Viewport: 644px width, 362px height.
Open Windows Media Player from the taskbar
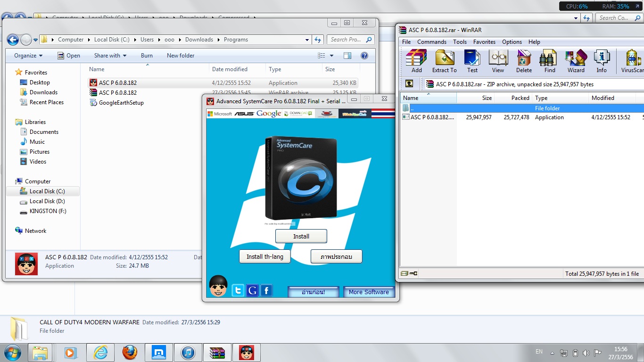pyautogui.click(x=71, y=353)
